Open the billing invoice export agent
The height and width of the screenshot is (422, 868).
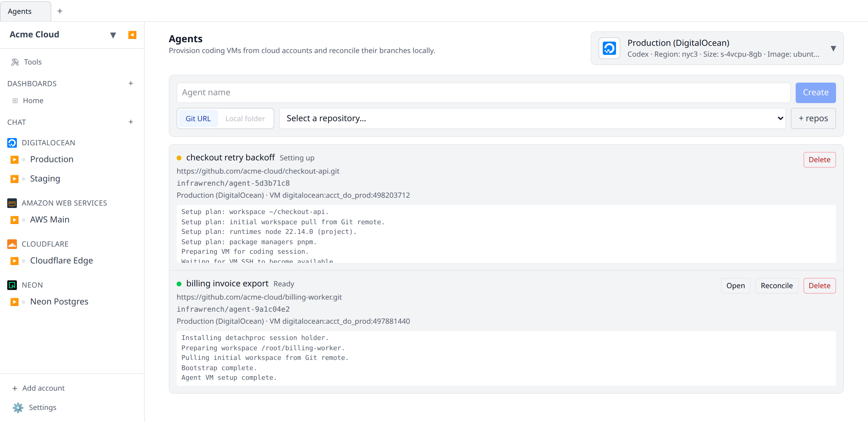point(735,285)
